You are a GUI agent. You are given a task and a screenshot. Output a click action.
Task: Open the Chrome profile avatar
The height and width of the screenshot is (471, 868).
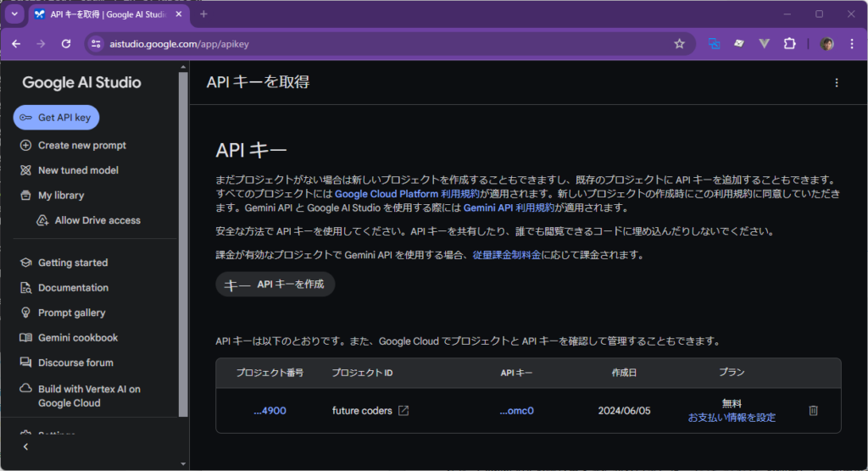point(827,44)
